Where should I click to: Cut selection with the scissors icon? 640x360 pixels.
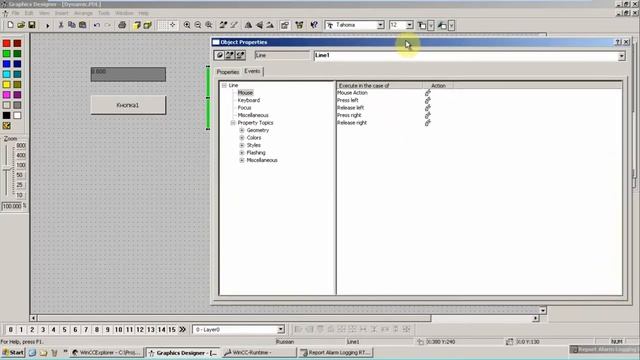coord(61,25)
